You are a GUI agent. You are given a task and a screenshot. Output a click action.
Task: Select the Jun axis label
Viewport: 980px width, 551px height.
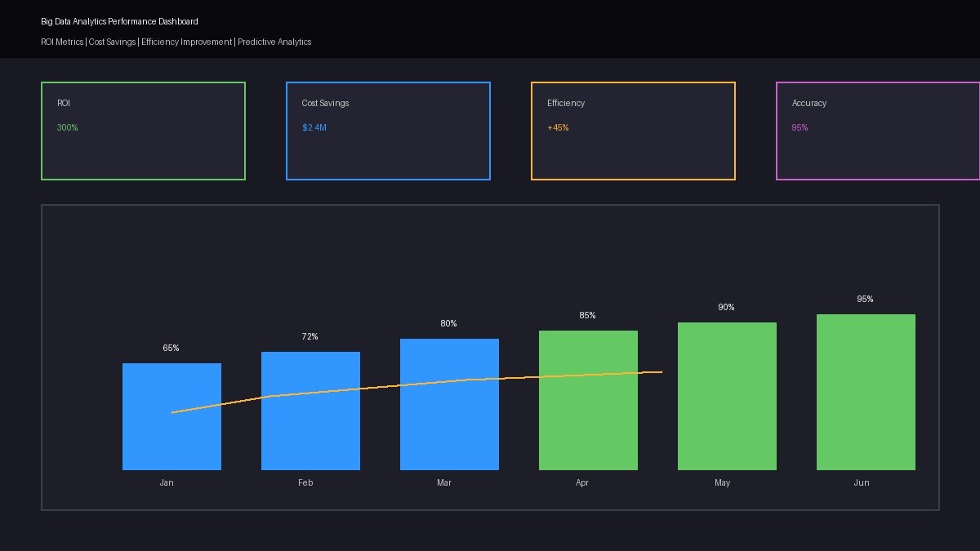click(862, 482)
